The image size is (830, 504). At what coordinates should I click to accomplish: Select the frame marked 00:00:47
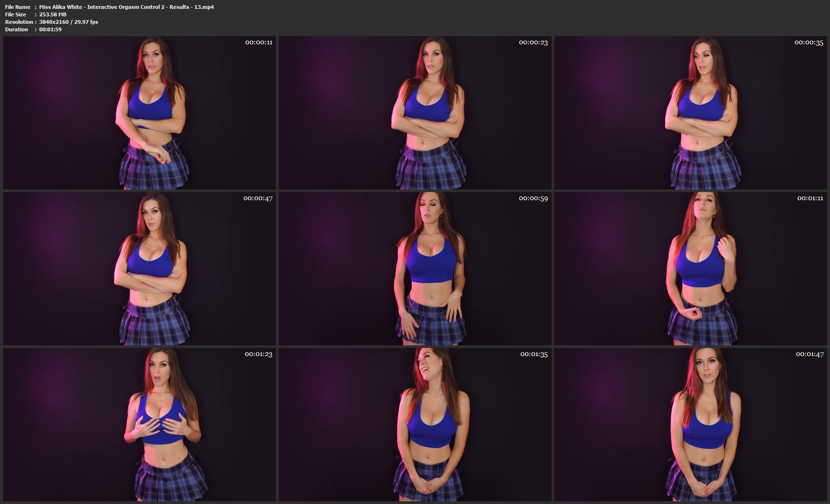tap(139, 269)
